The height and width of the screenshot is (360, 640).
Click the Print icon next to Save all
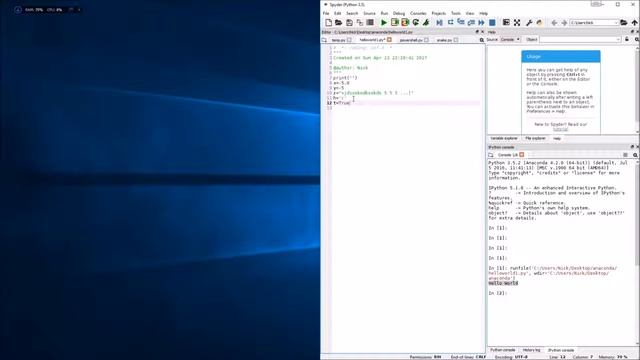[370, 23]
